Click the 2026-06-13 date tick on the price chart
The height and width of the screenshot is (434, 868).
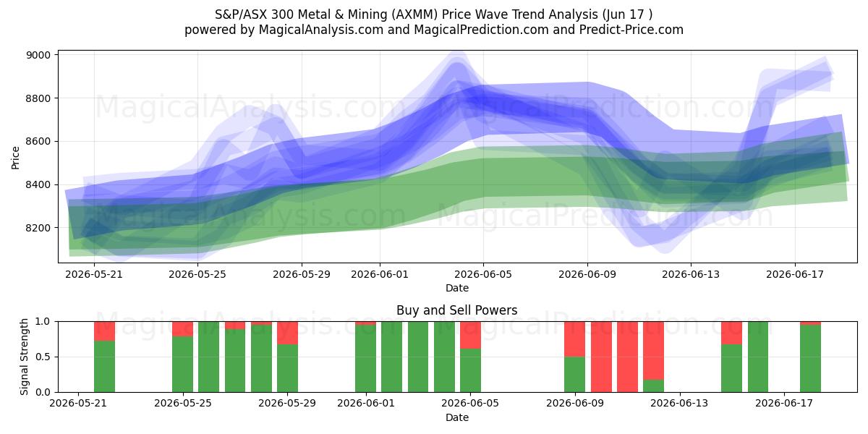click(691, 274)
